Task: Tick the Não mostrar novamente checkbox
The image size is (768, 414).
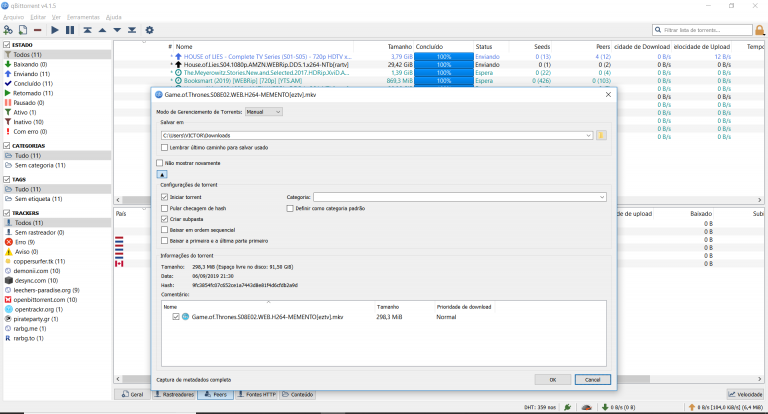Action: click(x=160, y=162)
